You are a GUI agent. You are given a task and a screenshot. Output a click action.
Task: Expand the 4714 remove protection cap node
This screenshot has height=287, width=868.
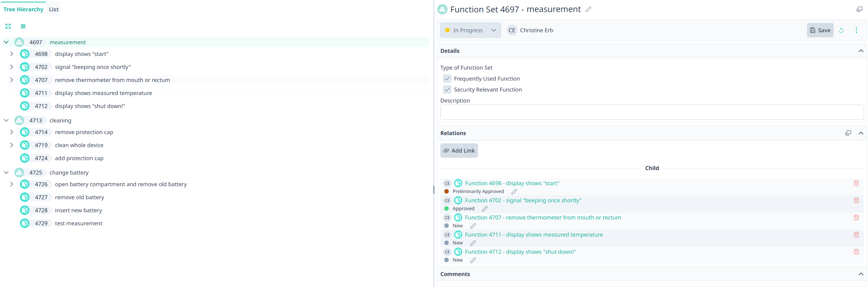[x=12, y=132]
